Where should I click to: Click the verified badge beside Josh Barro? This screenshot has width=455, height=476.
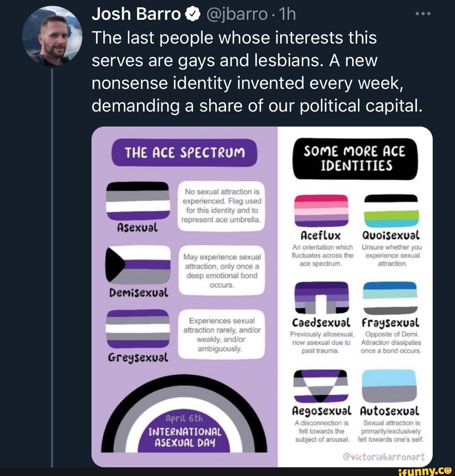tap(192, 15)
